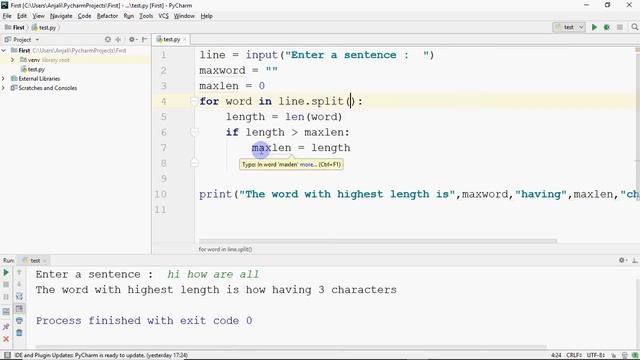Screen dimensions: 640x360
Task: Open the Help menu
Action: click(207, 16)
